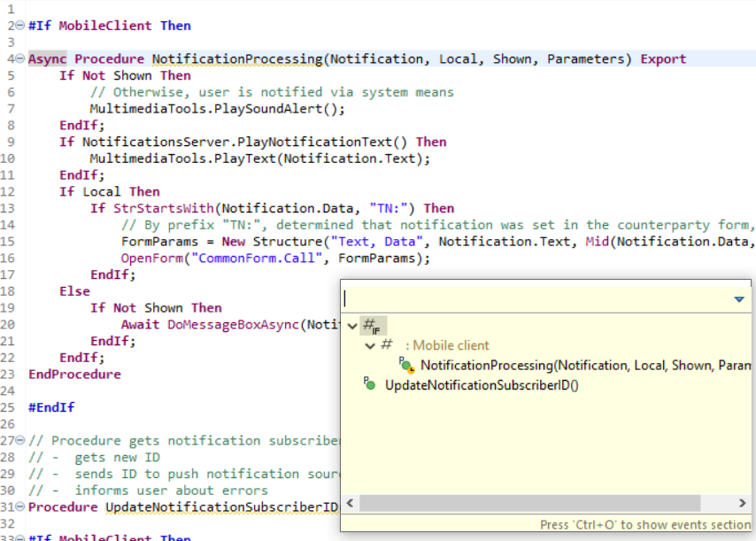The image size is (756, 541).
Task: Click the outline scrollbar left arrow
Action: tap(351, 503)
